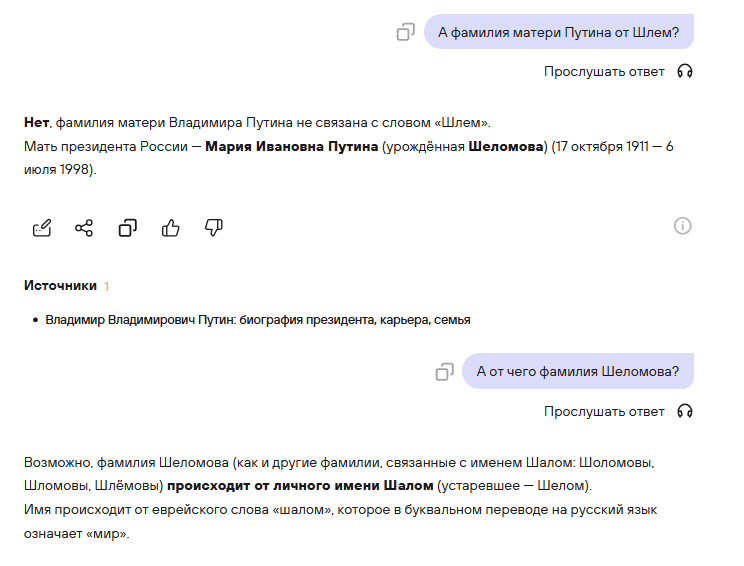Open source link about Putin biography
744x566 pixels.
258,320
